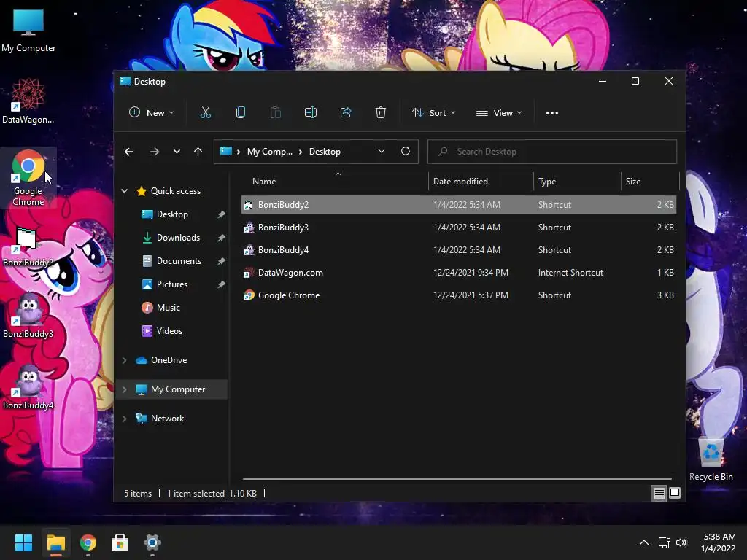This screenshot has width=747, height=560.
Task: Go forward with the right arrow
Action: tap(155, 152)
